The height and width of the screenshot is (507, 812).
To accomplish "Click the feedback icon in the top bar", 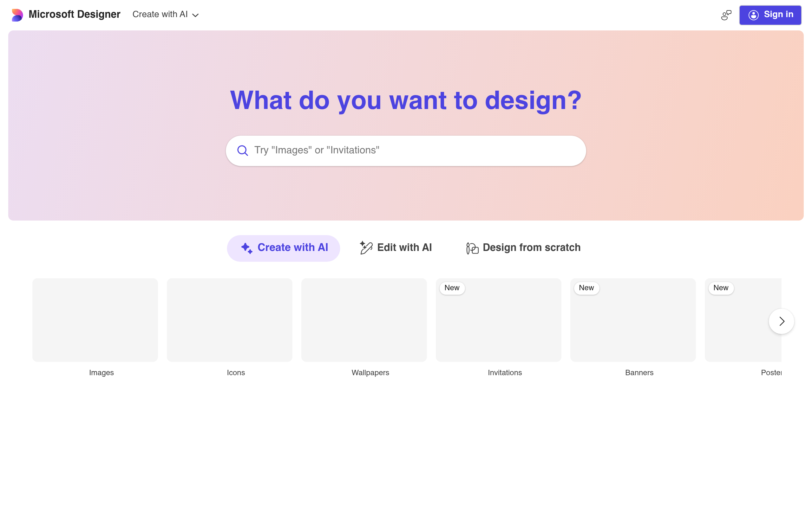I will pos(726,15).
